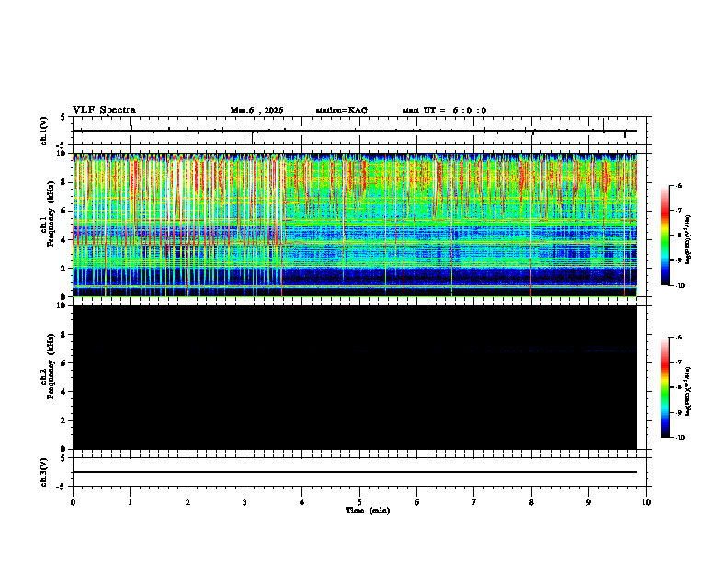
Task: Click the ch.1 color scale bar
Action: [x=665, y=236]
